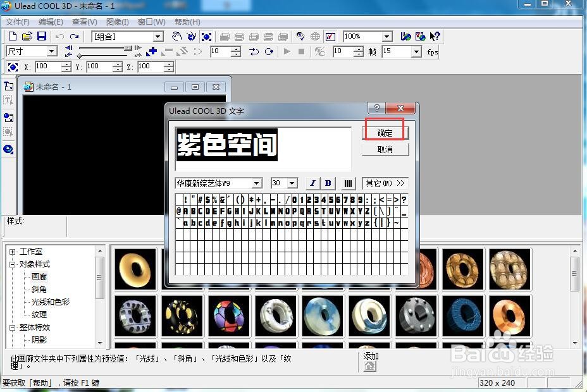The width and height of the screenshot is (587, 392).
Task: Click the character spacing bars icon
Action: 348,183
